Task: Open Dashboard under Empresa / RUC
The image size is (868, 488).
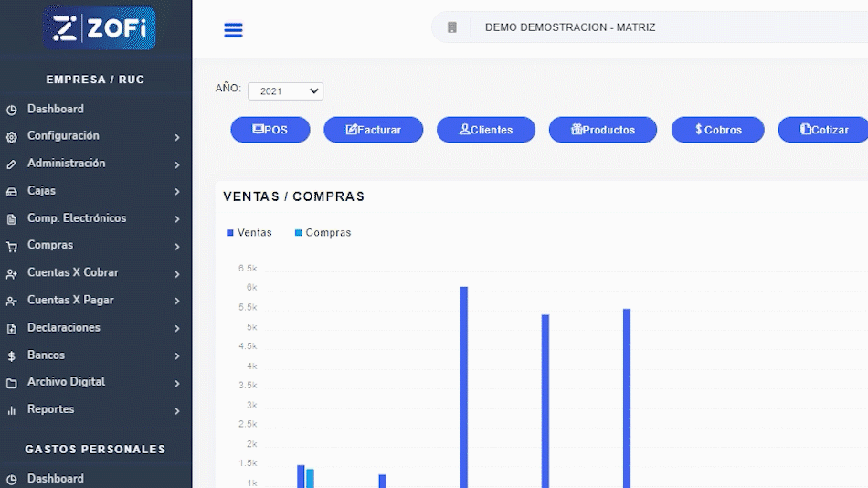Action: coord(55,109)
